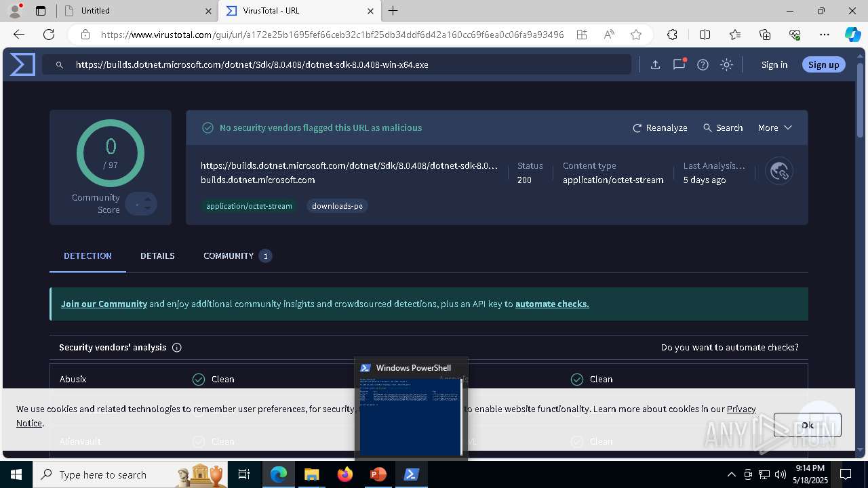Screen dimensions: 868x488
Task: Click the PowerShell taskbar icon
Action: [x=411, y=474]
